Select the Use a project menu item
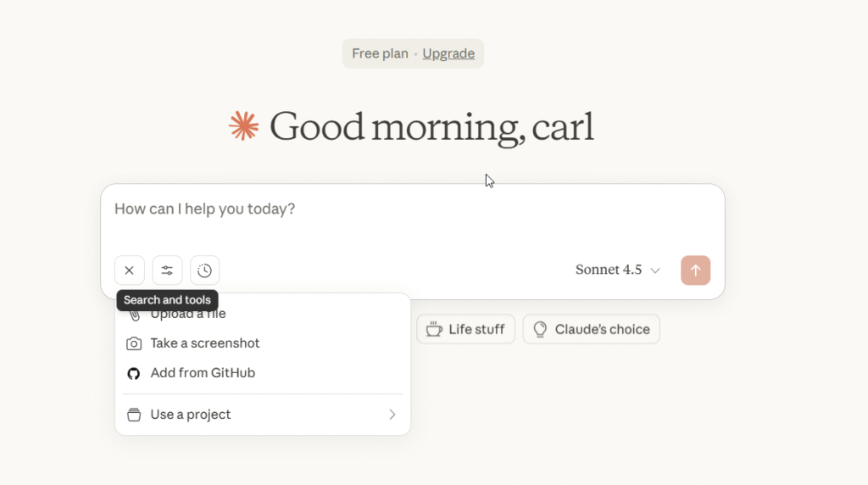 [191, 415]
